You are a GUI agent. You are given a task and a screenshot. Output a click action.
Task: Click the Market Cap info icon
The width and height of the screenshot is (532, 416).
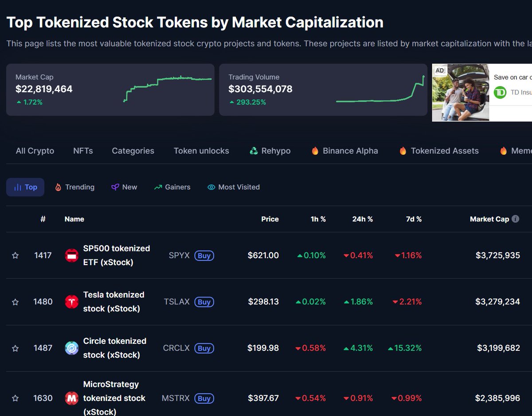[515, 219]
